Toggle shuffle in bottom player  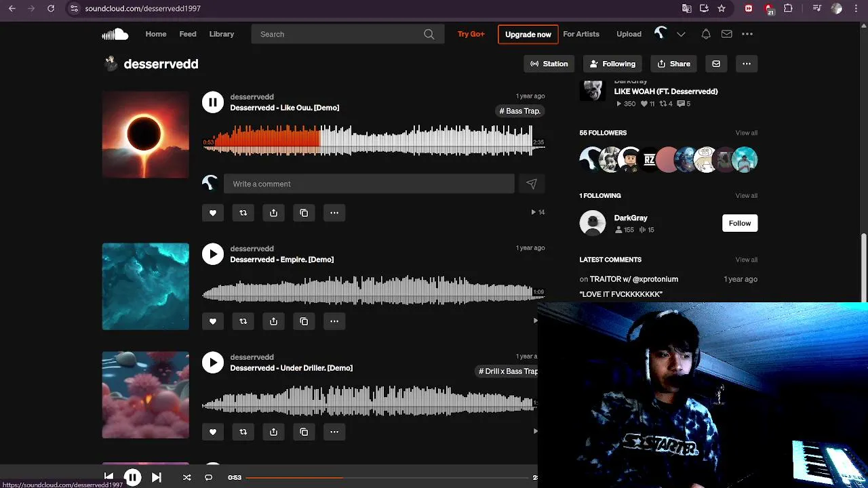(186, 477)
